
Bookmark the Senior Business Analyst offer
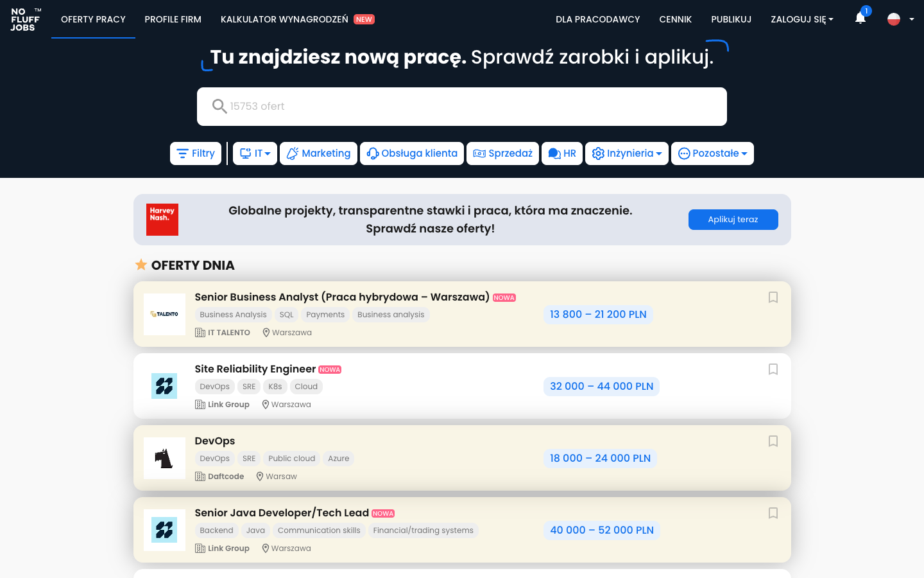(x=773, y=297)
